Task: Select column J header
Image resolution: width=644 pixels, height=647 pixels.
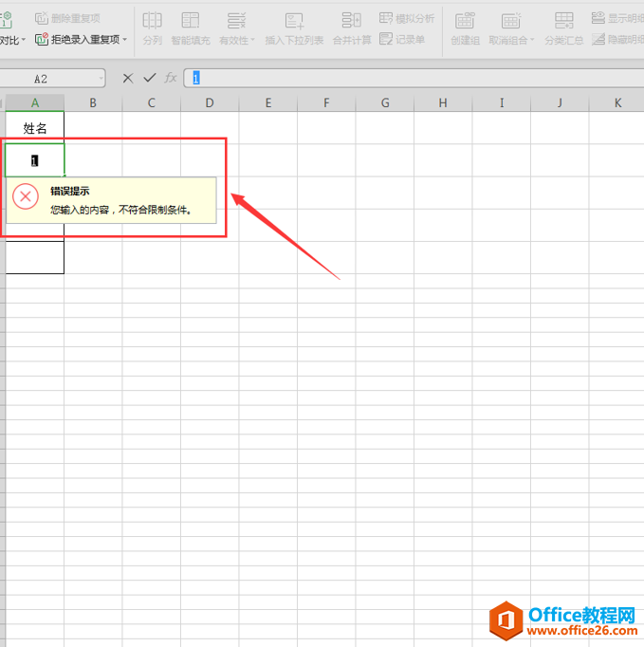Action: point(560,102)
